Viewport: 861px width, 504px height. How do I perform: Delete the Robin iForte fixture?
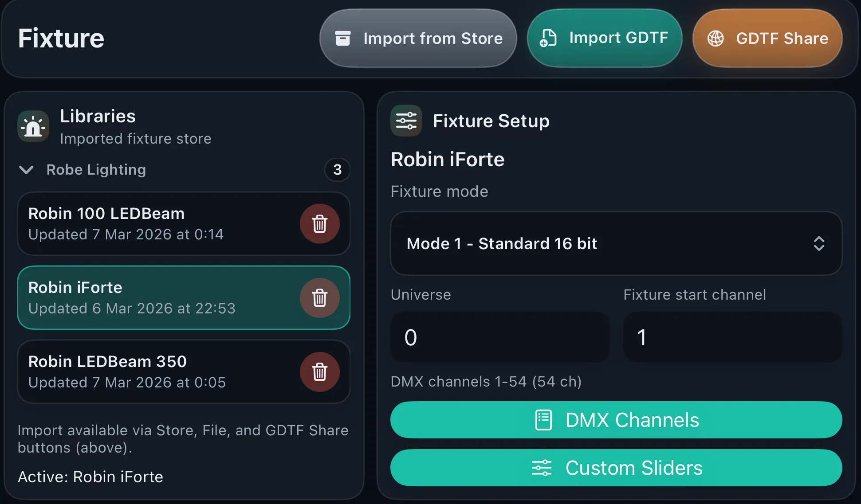[x=320, y=298]
